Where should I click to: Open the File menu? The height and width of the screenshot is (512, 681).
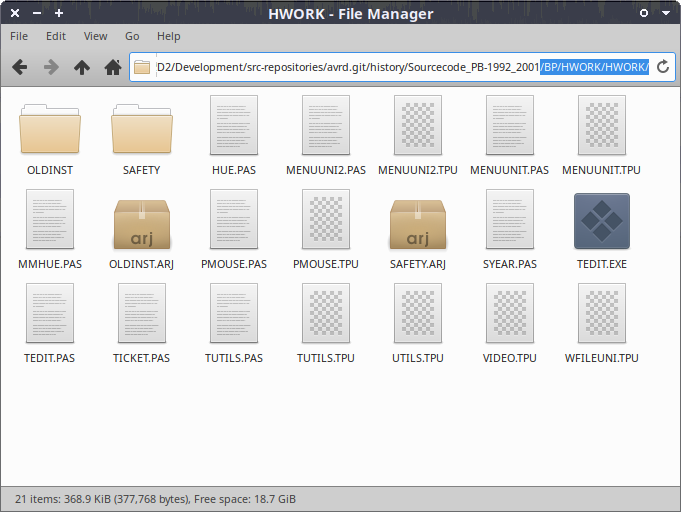pos(19,36)
